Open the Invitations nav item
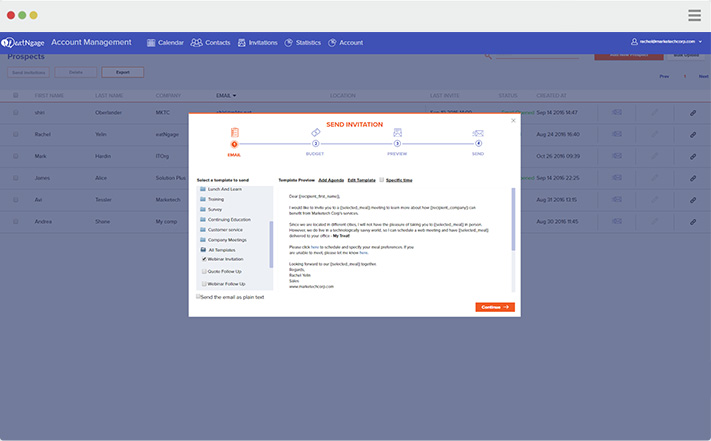Image resolution: width=711 pixels, height=441 pixels. point(258,43)
